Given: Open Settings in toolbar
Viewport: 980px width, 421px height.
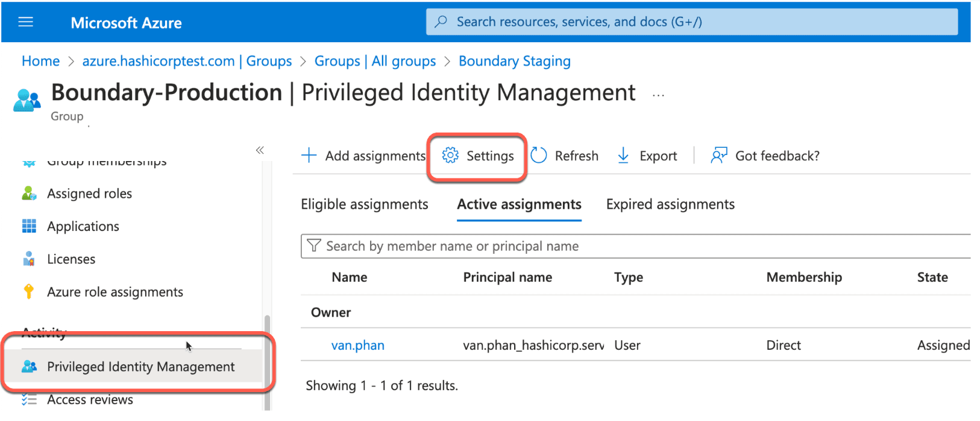Looking at the screenshot, I should (477, 156).
